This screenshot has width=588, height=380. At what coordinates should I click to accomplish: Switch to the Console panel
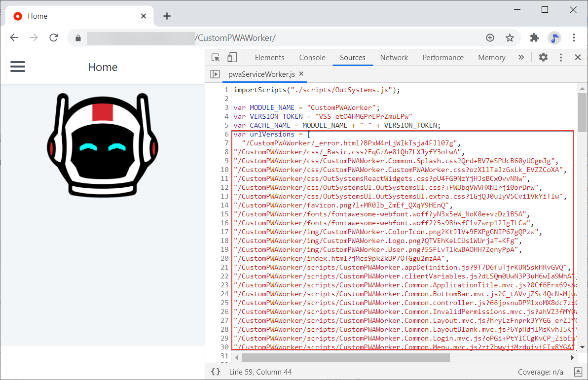point(312,57)
